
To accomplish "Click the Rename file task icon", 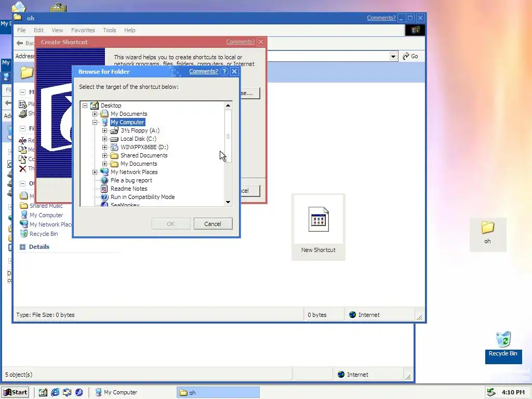I will [x=22, y=140].
